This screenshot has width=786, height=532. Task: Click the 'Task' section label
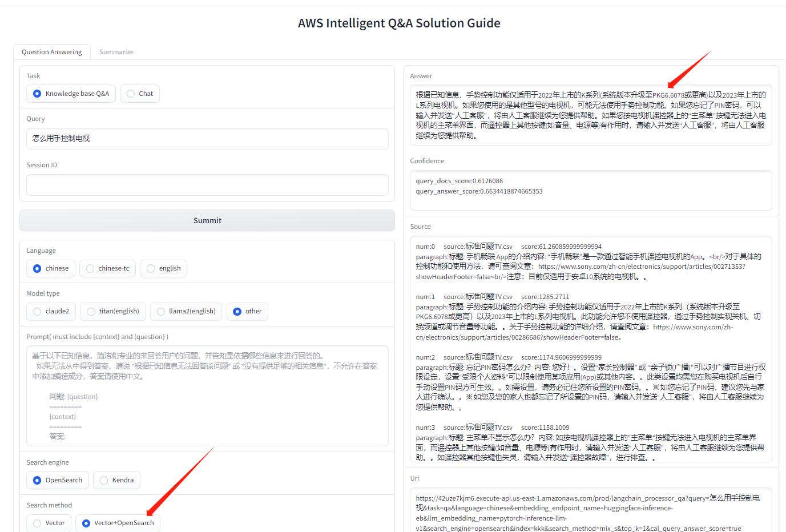[x=33, y=76]
